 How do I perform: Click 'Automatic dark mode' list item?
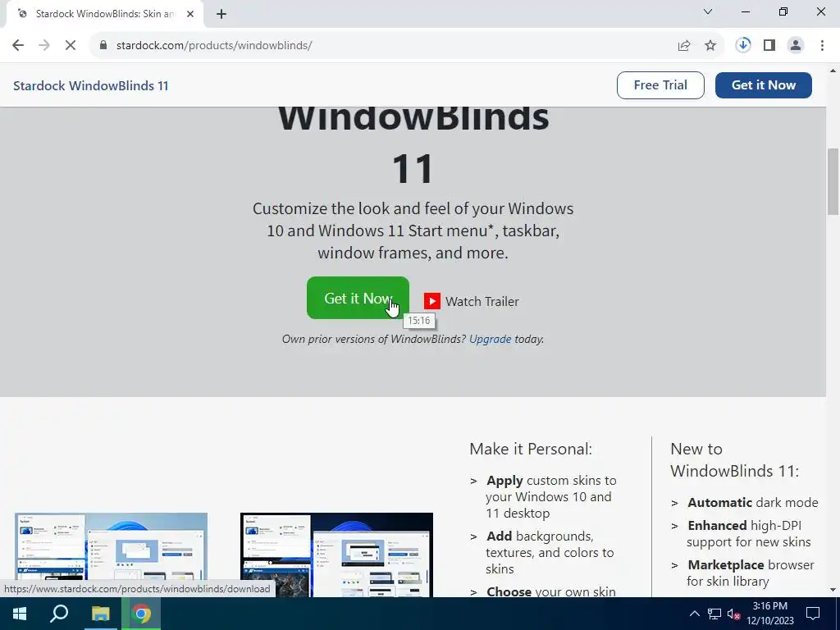click(x=753, y=503)
